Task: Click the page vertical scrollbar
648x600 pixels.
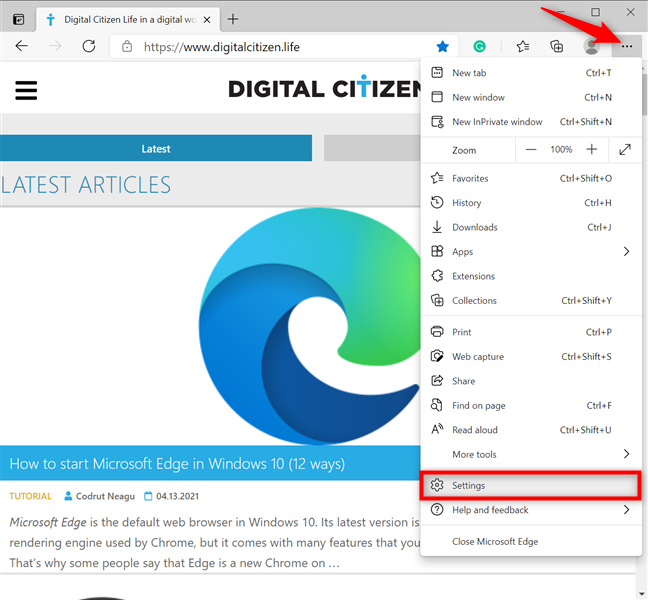Action: 645,95
